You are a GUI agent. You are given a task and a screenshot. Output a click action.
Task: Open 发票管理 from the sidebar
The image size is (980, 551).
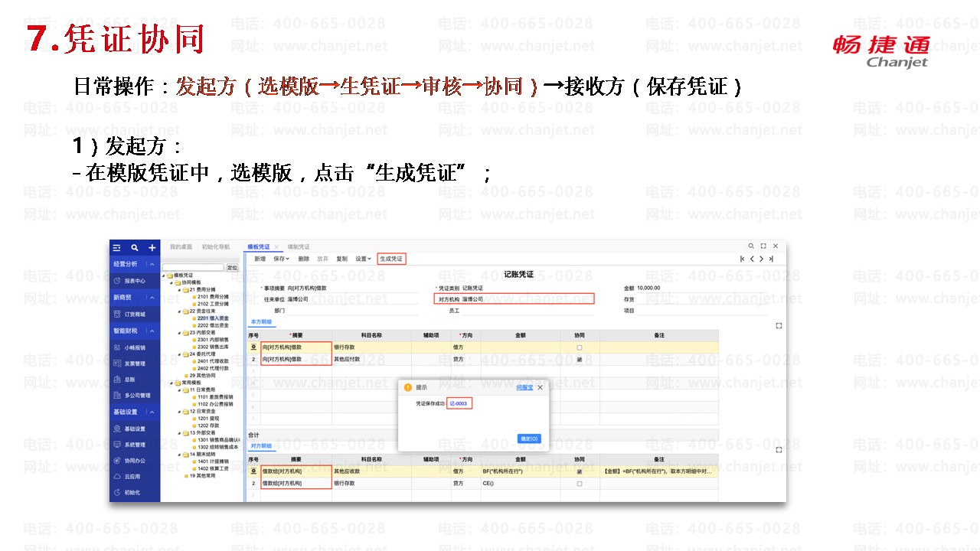pos(135,364)
